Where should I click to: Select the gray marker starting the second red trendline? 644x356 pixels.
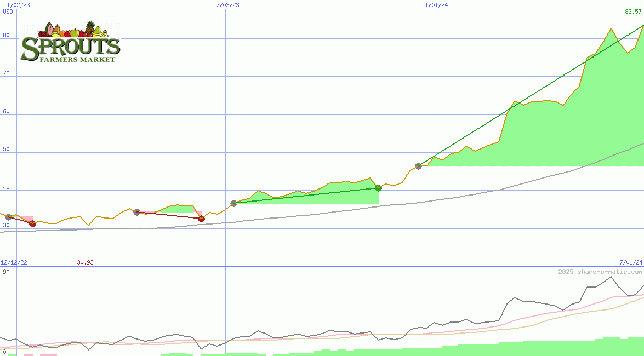136,212
